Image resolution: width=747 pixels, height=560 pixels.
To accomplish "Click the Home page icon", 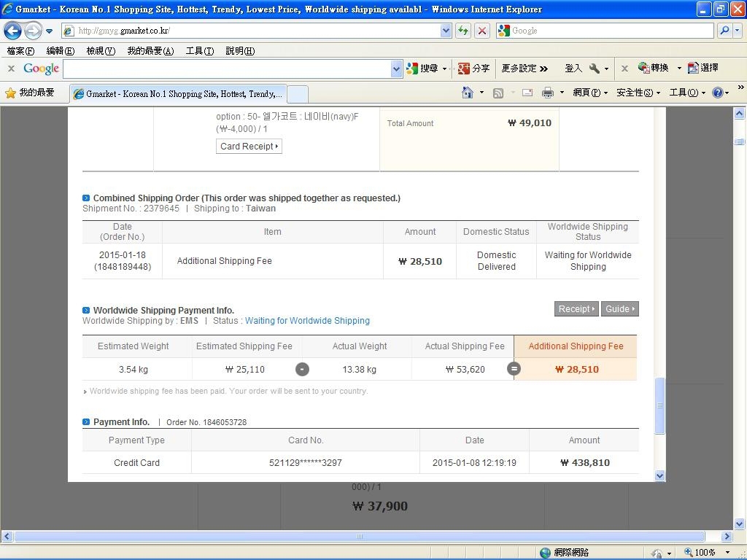I will click(468, 93).
